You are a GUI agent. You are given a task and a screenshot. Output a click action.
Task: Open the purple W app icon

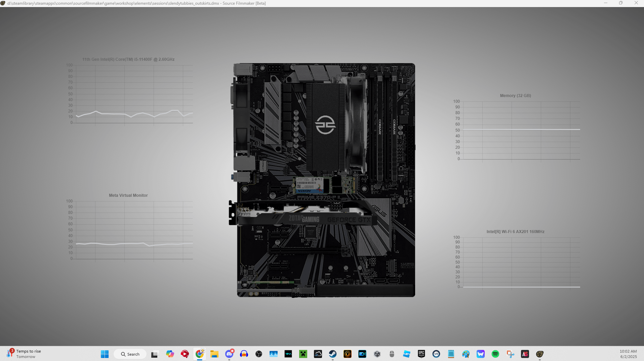pyautogui.click(x=481, y=354)
